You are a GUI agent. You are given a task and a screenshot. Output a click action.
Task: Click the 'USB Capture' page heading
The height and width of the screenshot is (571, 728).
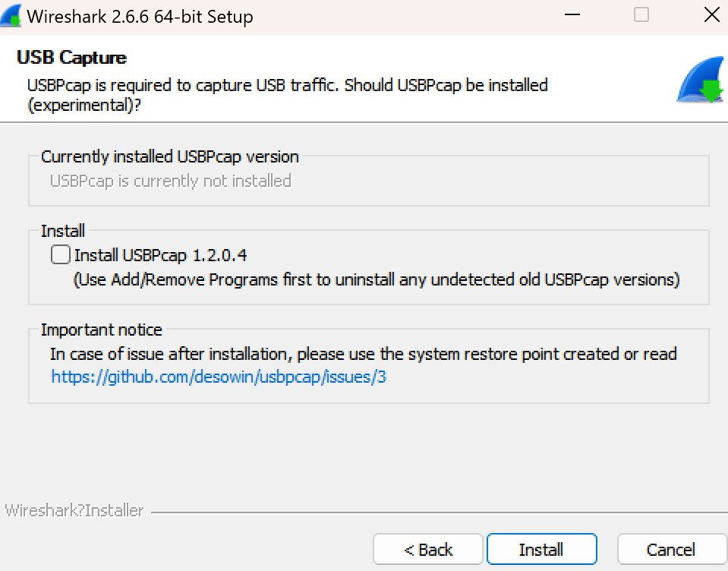click(x=71, y=58)
